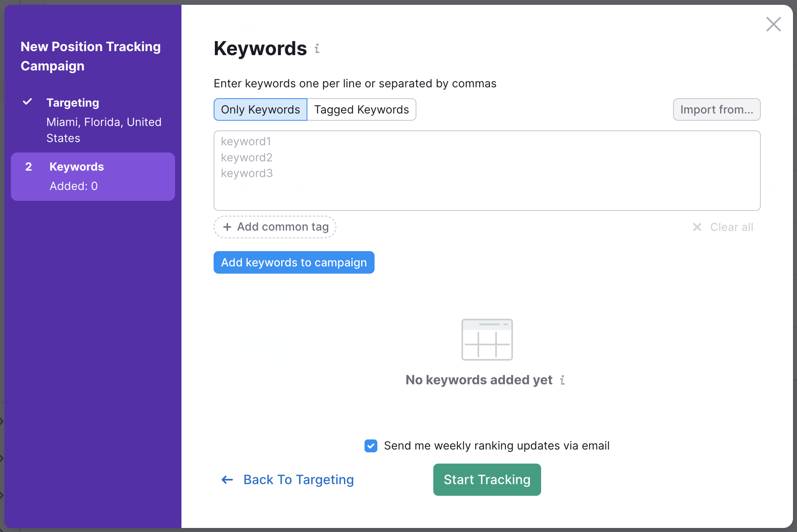Switch to the Tagged Keywords tab
The image size is (797, 532).
[x=361, y=109]
